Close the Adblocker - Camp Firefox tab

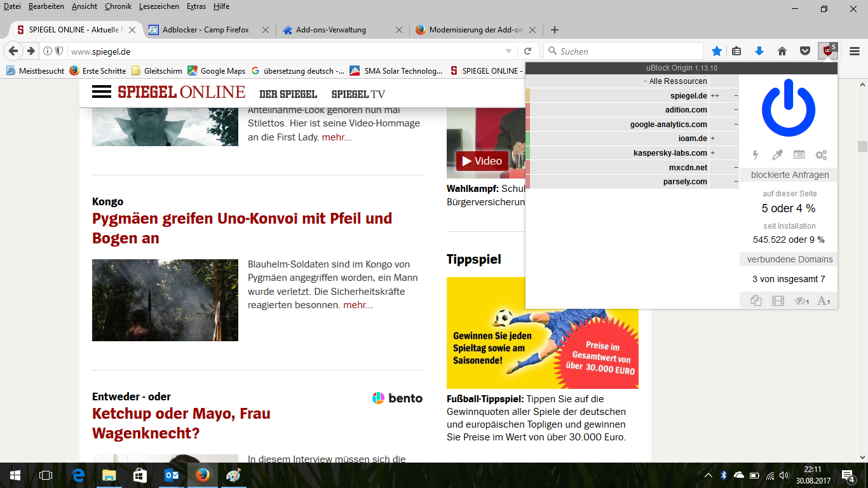point(265,30)
